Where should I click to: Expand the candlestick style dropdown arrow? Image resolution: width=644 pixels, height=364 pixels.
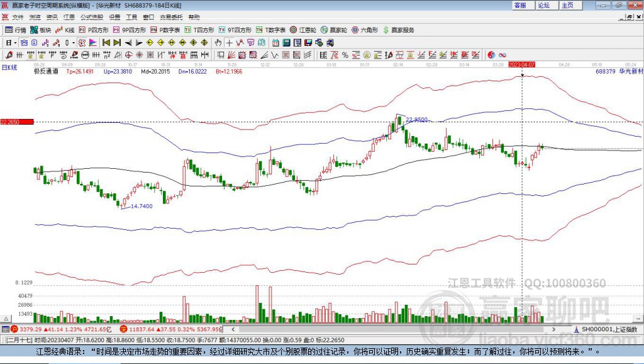(x=74, y=43)
